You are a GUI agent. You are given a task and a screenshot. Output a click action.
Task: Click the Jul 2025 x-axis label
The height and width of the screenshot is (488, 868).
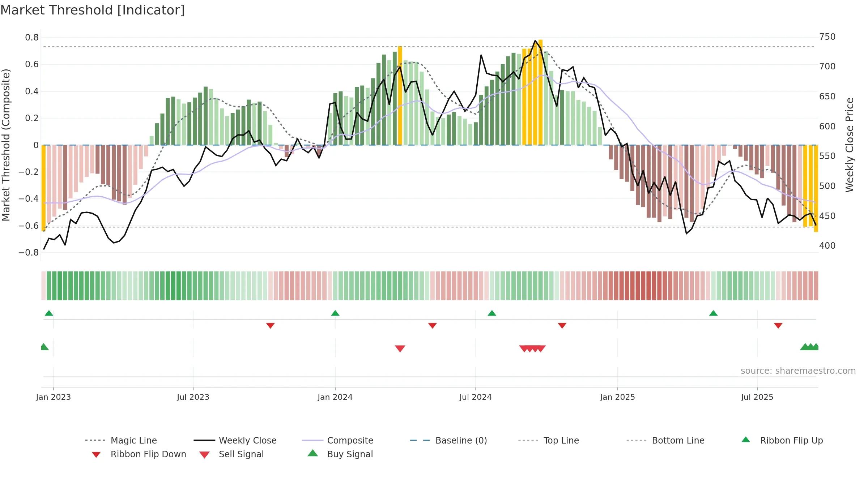(757, 397)
